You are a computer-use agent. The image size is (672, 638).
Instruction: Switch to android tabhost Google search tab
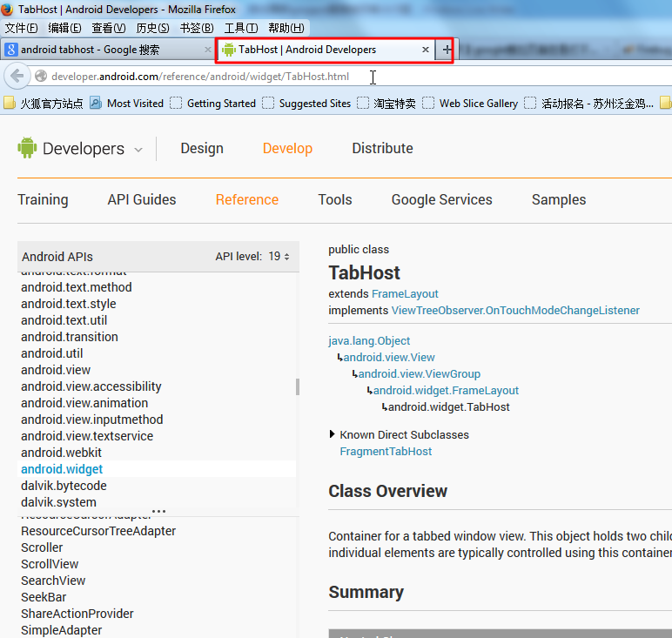click(x=107, y=50)
